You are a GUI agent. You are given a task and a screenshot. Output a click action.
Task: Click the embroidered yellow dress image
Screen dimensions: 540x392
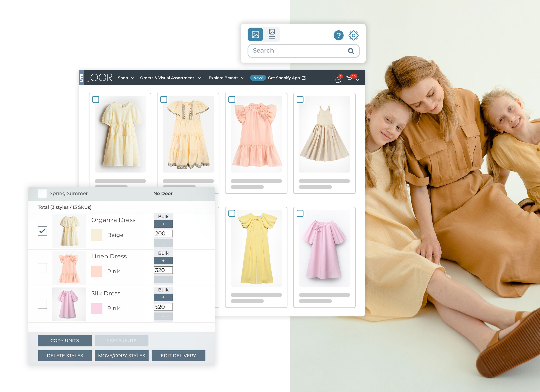[188, 134]
